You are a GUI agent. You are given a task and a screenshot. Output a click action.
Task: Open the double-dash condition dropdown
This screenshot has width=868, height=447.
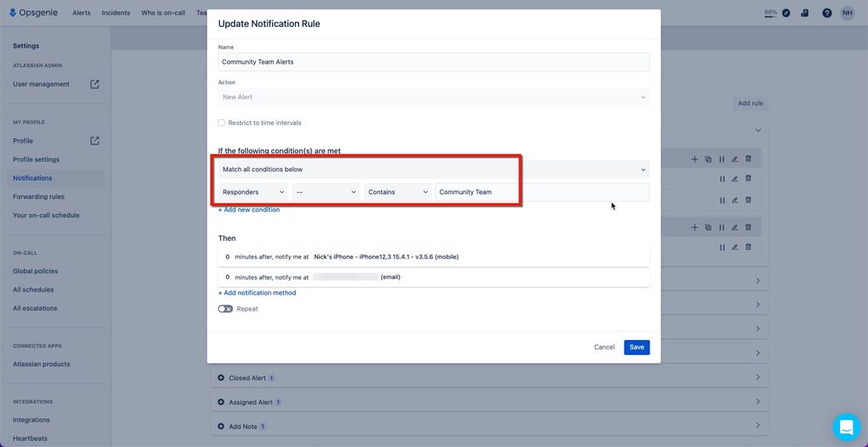point(326,192)
